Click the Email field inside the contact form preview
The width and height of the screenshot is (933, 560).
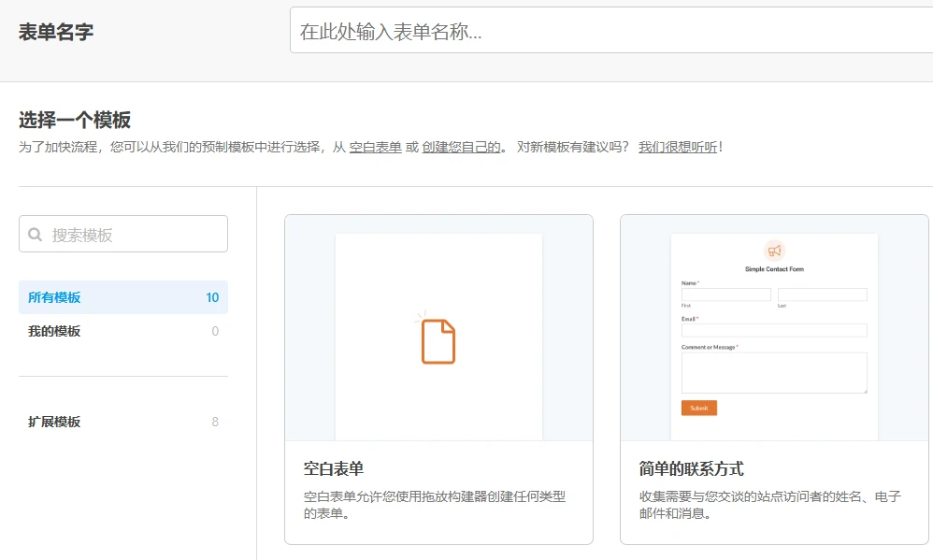pos(773,329)
